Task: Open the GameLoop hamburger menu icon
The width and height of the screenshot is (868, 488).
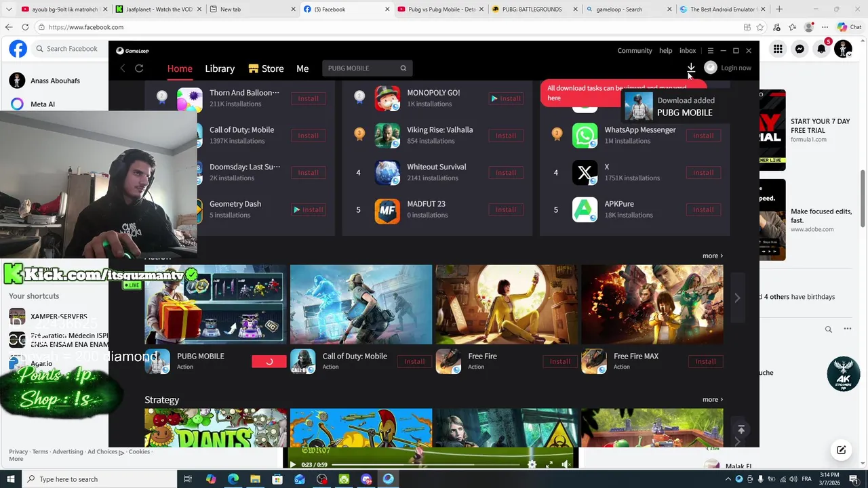Action: [710, 51]
